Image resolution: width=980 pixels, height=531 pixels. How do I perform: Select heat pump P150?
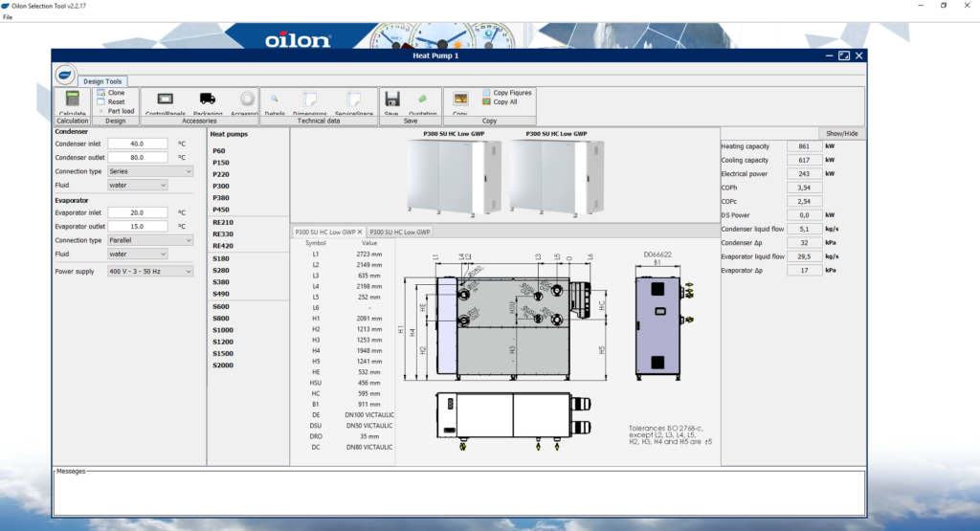(x=221, y=163)
